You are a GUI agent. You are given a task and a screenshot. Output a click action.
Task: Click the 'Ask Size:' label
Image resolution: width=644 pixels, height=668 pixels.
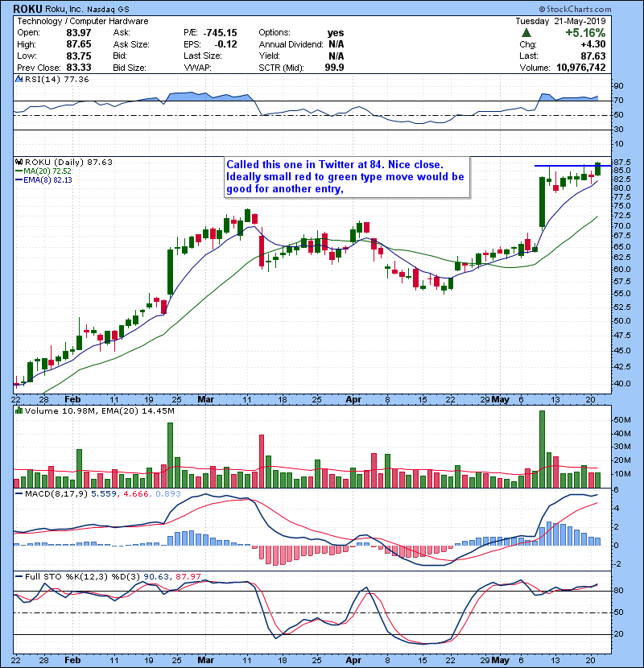point(131,44)
